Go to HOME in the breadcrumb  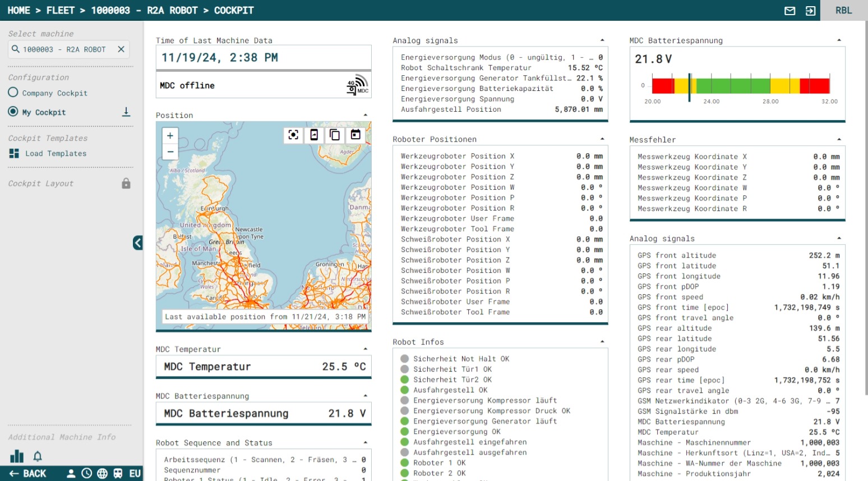point(19,11)
